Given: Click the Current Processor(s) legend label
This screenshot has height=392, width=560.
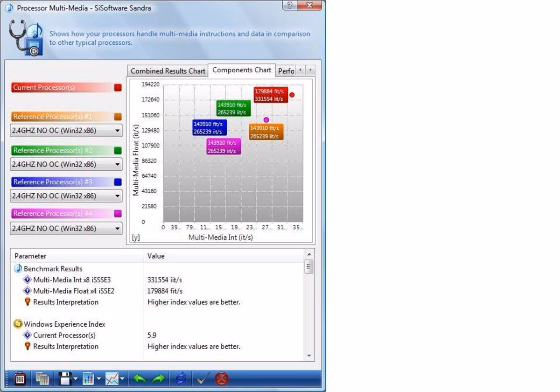Looking at the screenshot, I should click(x=44, y=87).
